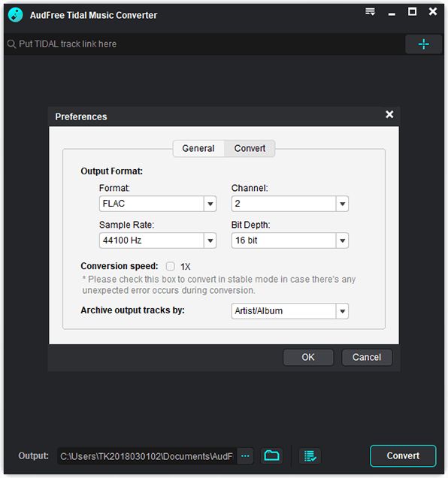Click the AudFree app logo icon

click(x=15, y=14)
